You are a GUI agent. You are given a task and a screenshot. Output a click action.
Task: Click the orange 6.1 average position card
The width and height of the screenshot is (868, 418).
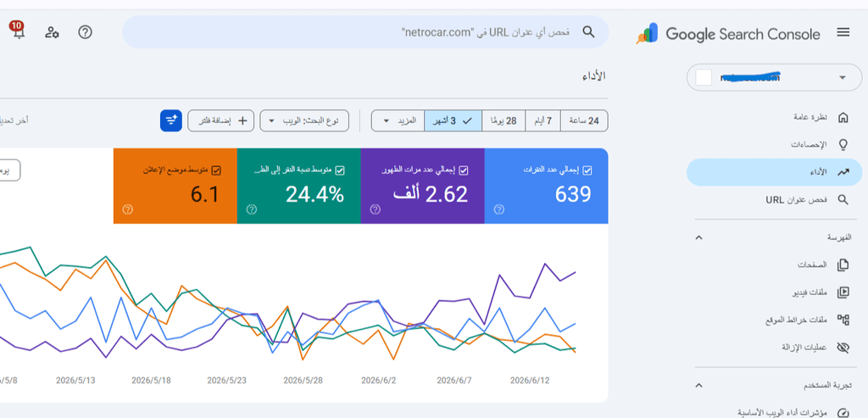(175, 186)
